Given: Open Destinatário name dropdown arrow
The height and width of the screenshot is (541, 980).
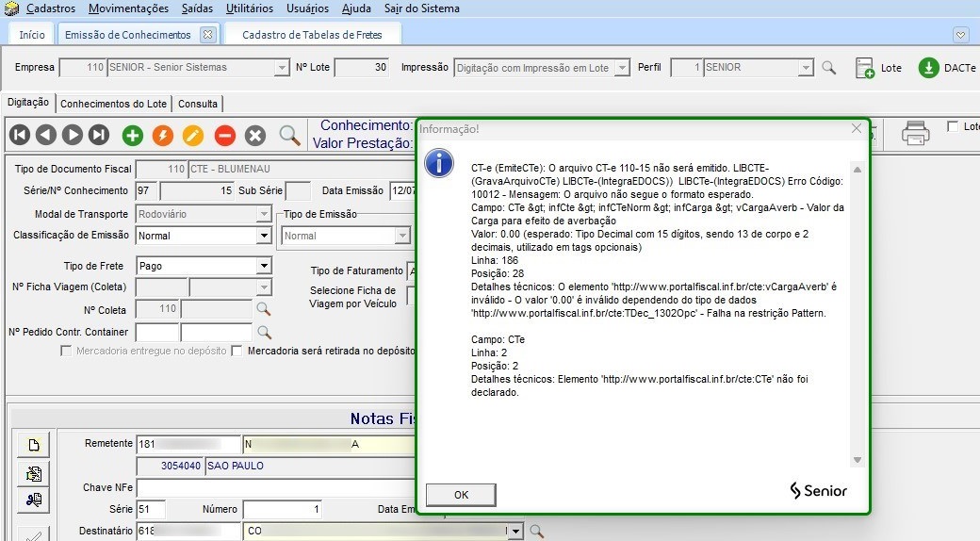Looking at the screenshot, I should pyautogui.click(x=515, y=531).
